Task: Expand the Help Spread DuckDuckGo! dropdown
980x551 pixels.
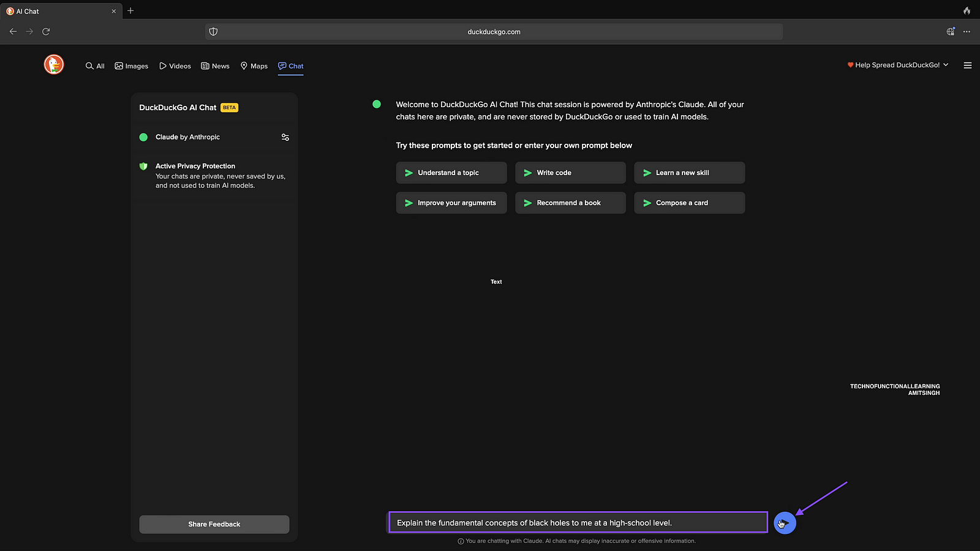Action: (898, 65)
